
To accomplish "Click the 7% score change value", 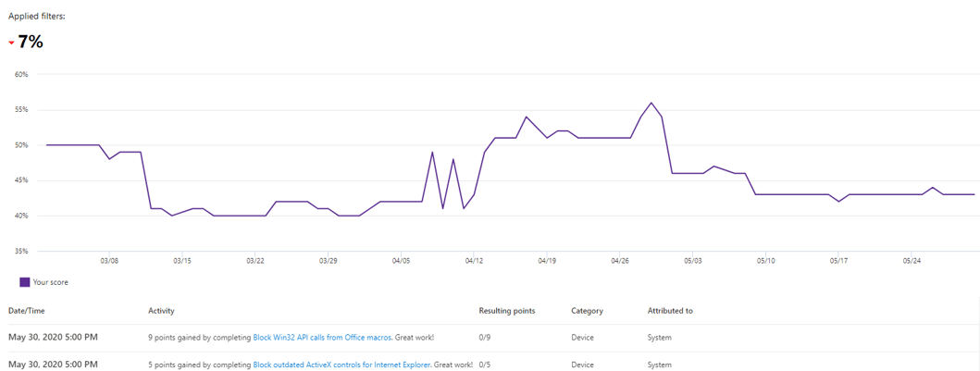I will click(x=31, y=42).
